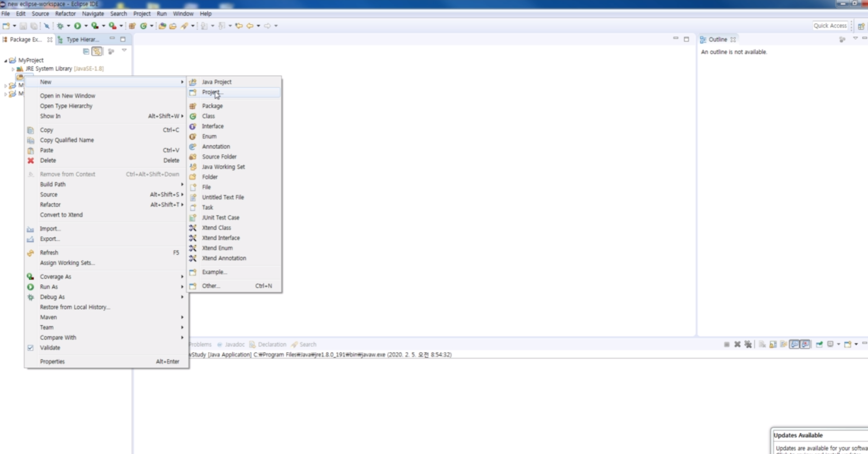868x454 pixels.
Task: Expand the JRE System Library node
Action: [x=13, y=69]
